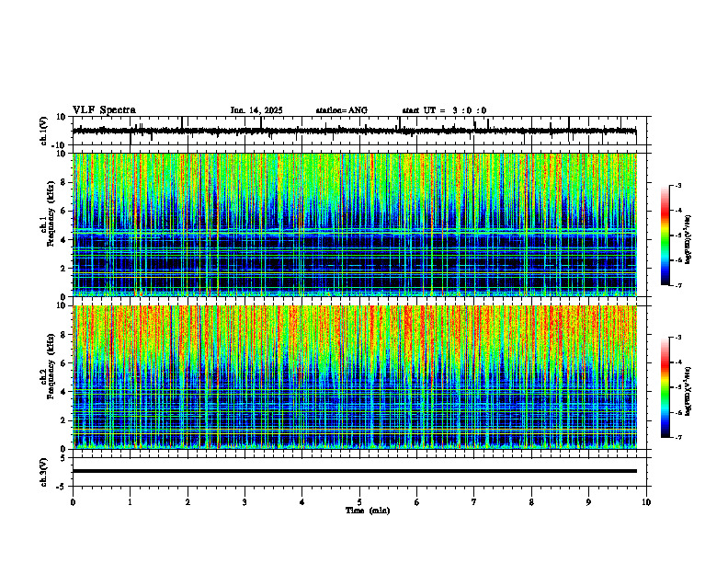
Task: Click the ch.2 spectrogram frequency tick "6"
Action: (x=63, y=363)
